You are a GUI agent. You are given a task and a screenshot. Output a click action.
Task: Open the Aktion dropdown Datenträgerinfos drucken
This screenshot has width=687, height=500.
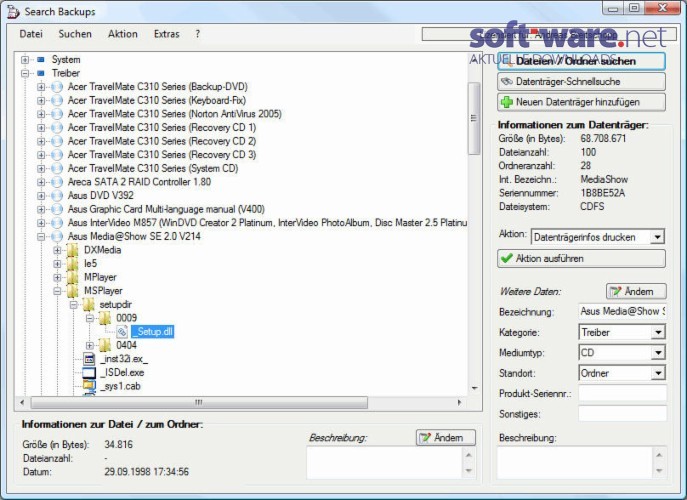[x=598, y=237]
